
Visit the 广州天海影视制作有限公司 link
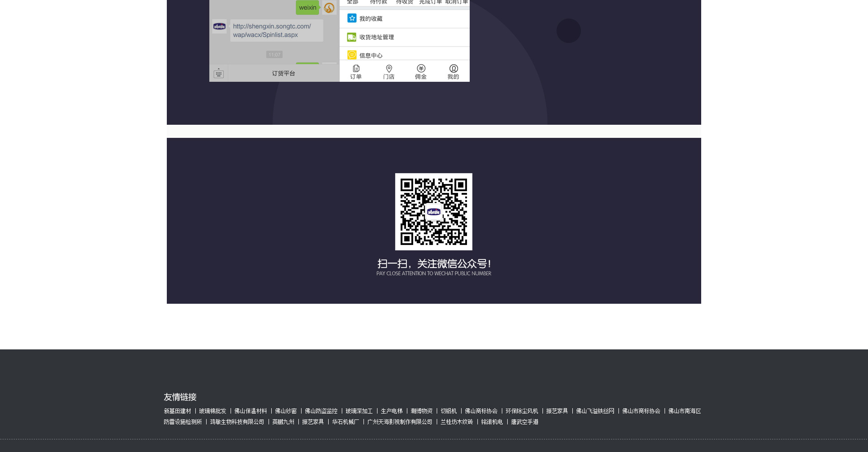[400, 422]
